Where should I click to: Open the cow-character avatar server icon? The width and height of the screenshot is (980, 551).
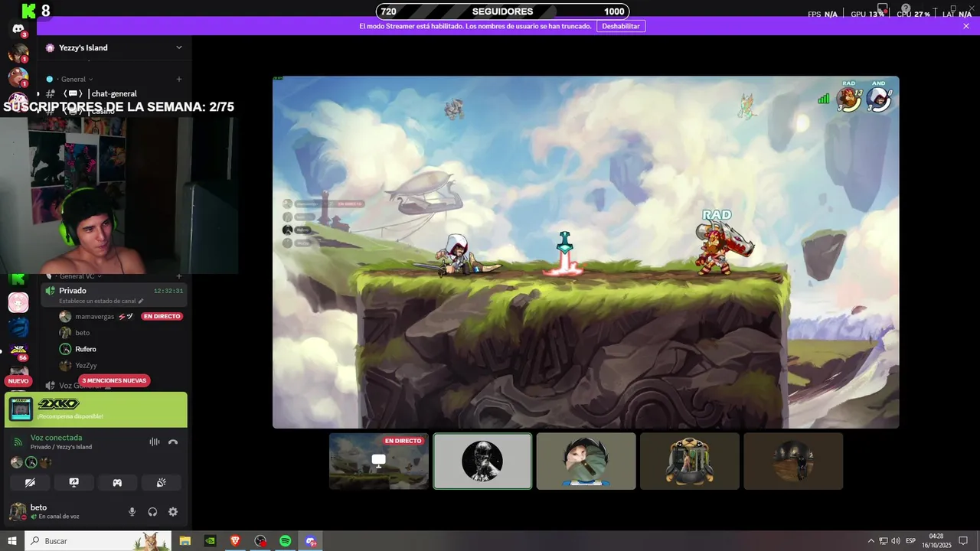[18, 77]
